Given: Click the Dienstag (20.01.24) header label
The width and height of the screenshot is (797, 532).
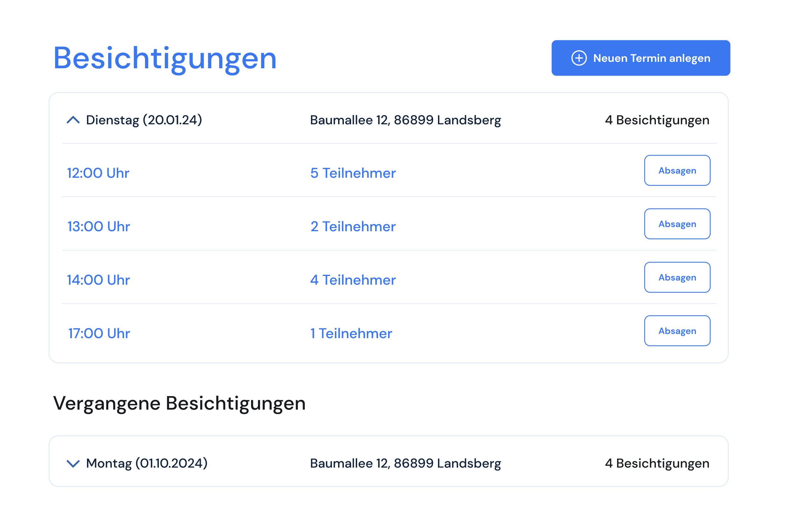Looking at the screenshot, I should click(x=144, y=120).
